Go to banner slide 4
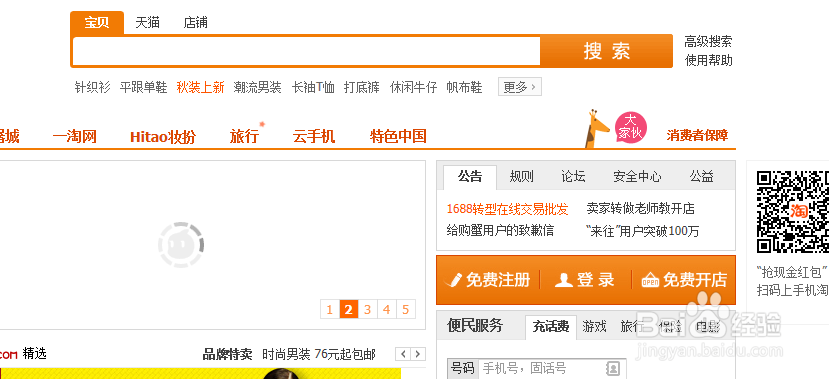 (x=386, y=309)
